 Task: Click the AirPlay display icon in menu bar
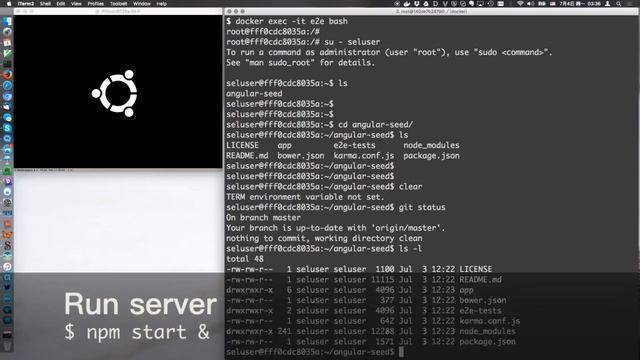click(480, 4)
